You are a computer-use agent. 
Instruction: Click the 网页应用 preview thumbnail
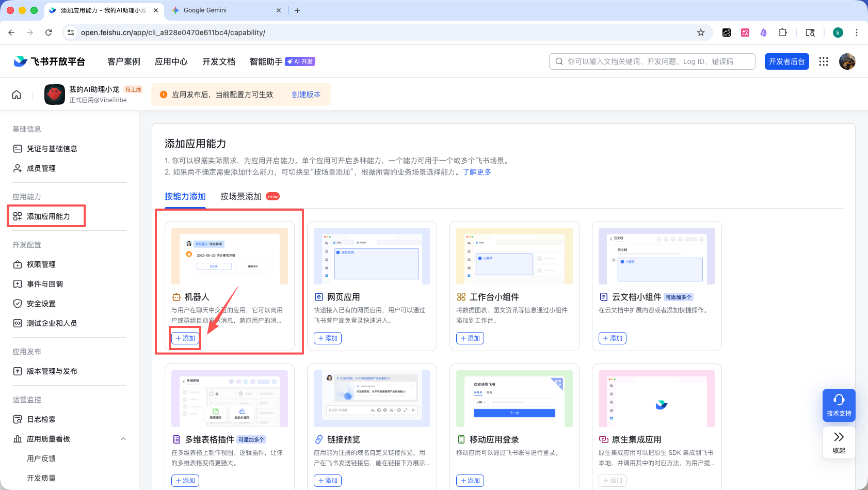[372, 256]
